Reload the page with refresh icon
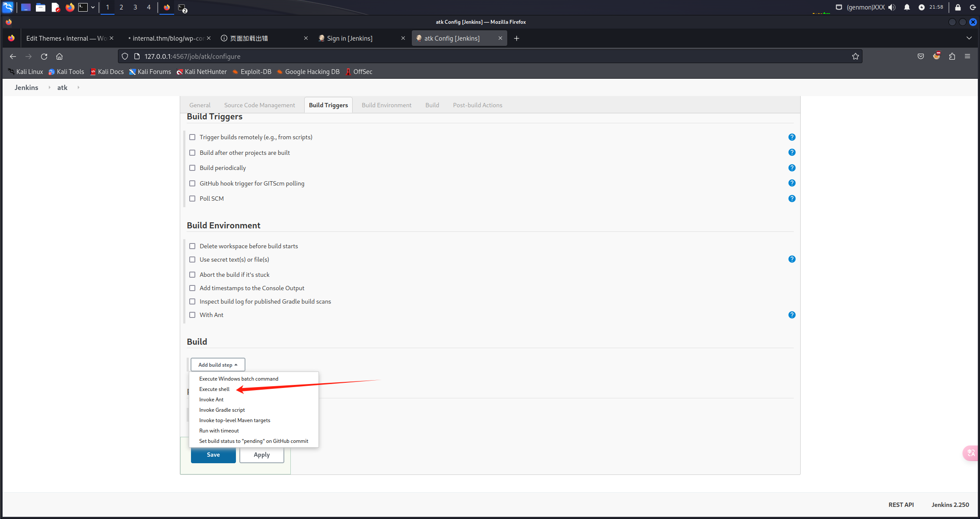 click(x=44, y=56)
